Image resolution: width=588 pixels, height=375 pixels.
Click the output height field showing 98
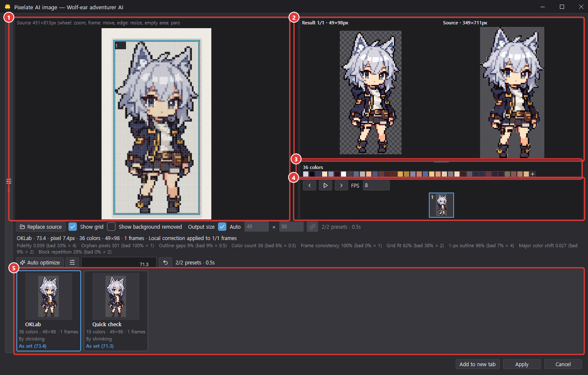(x=291, y=227)
